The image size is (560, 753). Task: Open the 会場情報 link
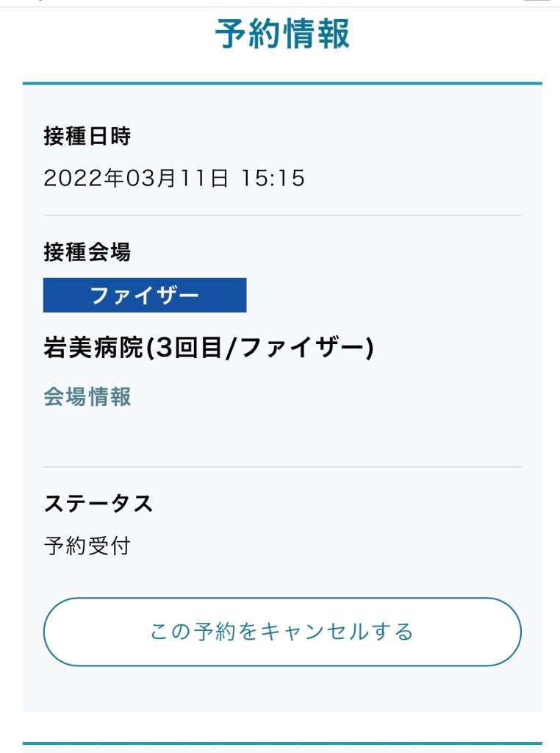87,397
